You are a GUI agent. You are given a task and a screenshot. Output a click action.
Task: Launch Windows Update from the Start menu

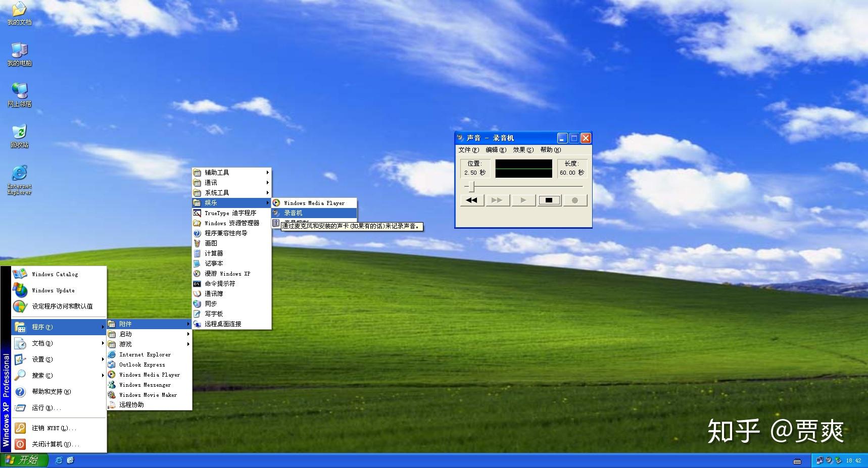click(59, 290)
